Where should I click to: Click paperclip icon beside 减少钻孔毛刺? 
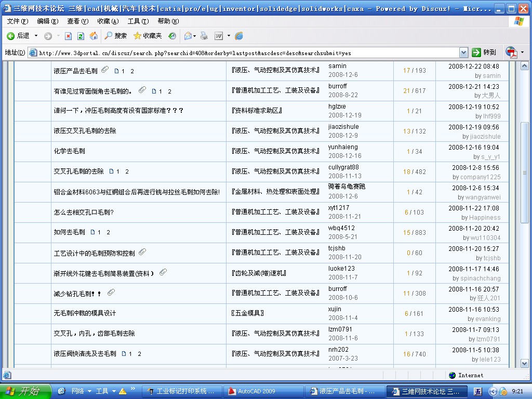point(111,292)
